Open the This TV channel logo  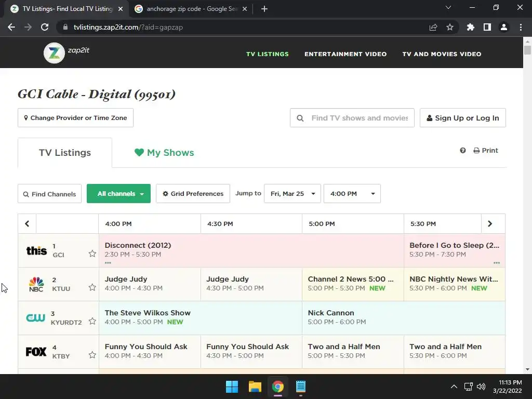point(36,251)
